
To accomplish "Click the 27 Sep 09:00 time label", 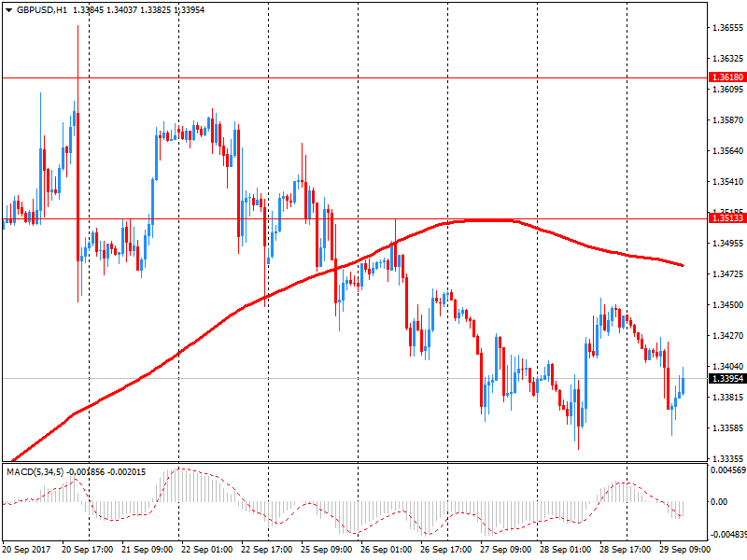I will point(505,550).
